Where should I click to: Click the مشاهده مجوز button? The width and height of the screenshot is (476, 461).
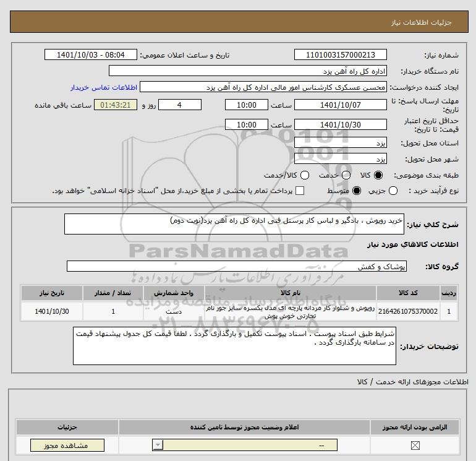click(x=67, y=445)
